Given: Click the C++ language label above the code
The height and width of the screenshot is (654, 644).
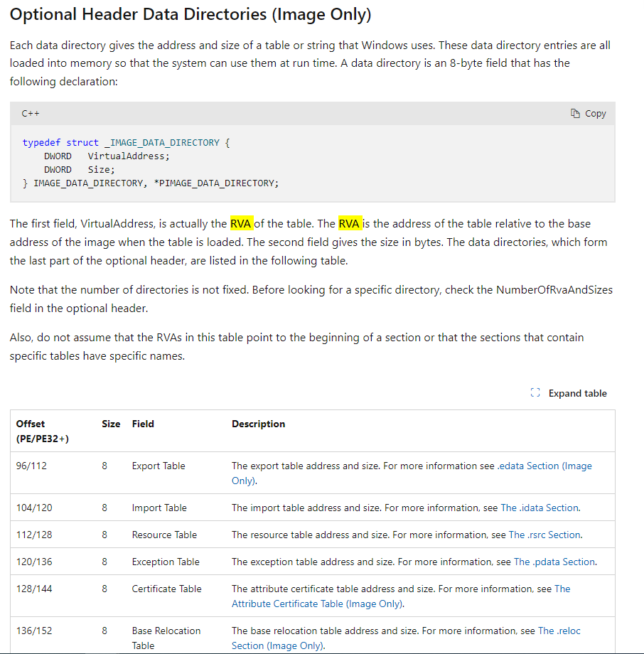Looking at the screenshot, I should click(30, 114).
